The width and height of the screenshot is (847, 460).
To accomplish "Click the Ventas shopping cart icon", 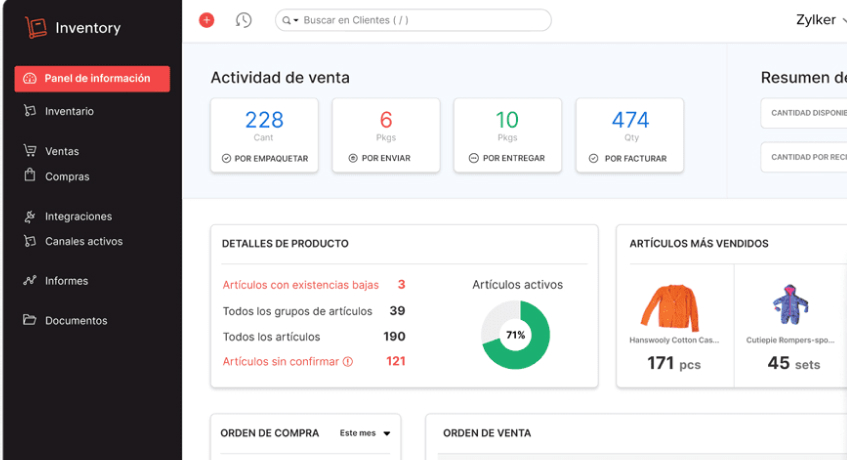I will click(30, 151).
